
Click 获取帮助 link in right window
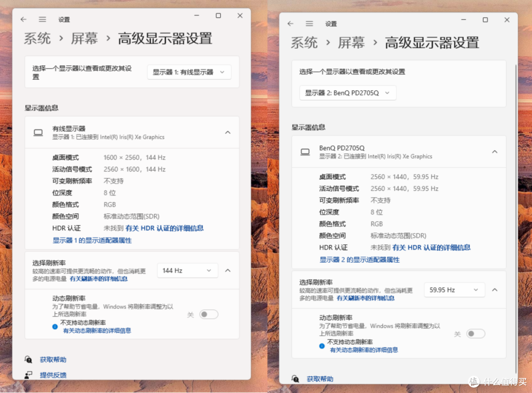click(x=320, y=379)
